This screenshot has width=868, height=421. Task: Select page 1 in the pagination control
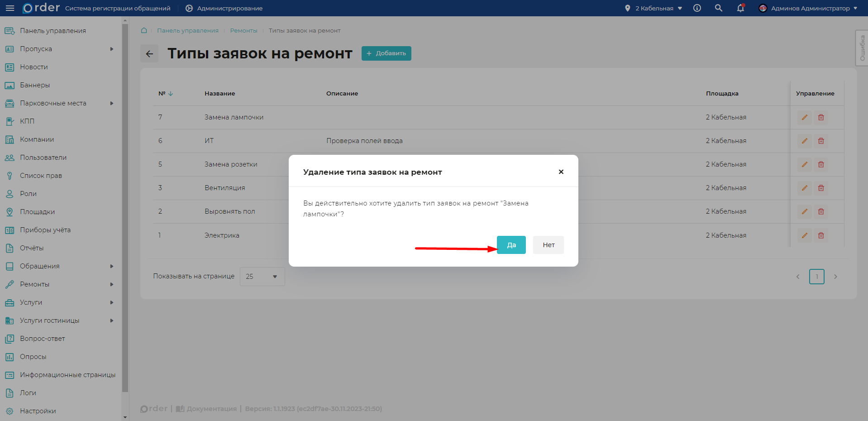click(x=816, y=276)
